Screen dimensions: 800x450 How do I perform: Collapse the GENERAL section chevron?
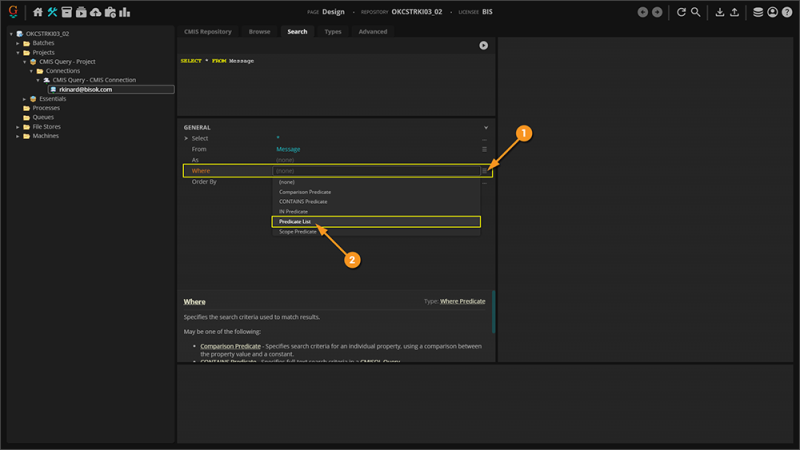coord(486,128)
